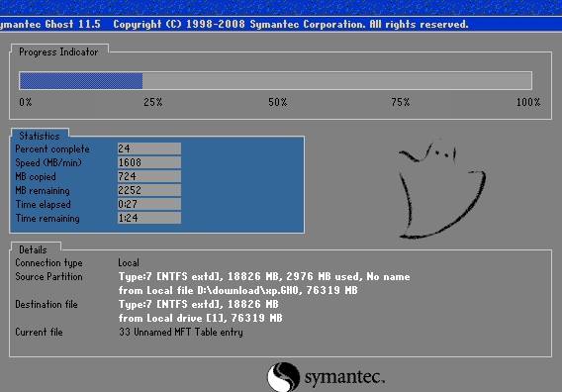Click the Speed field showing 1608
The height and width of the screenshot is (392, 562).
(x=149, y=162)
